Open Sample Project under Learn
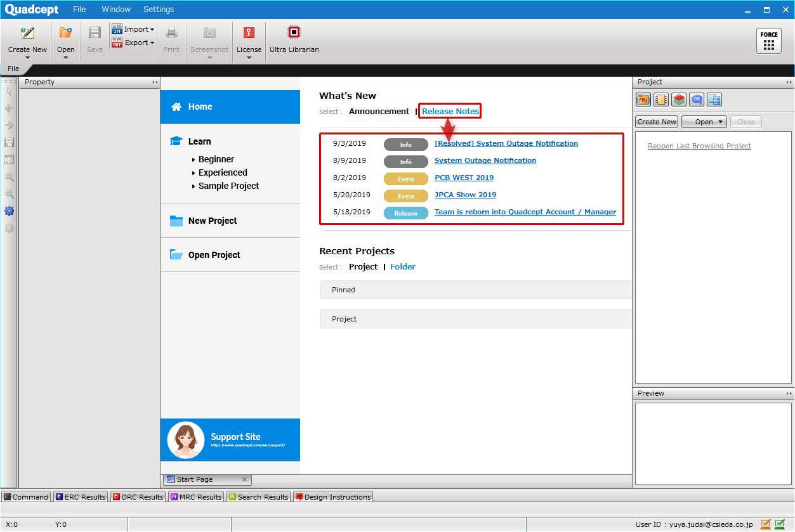 228,186
